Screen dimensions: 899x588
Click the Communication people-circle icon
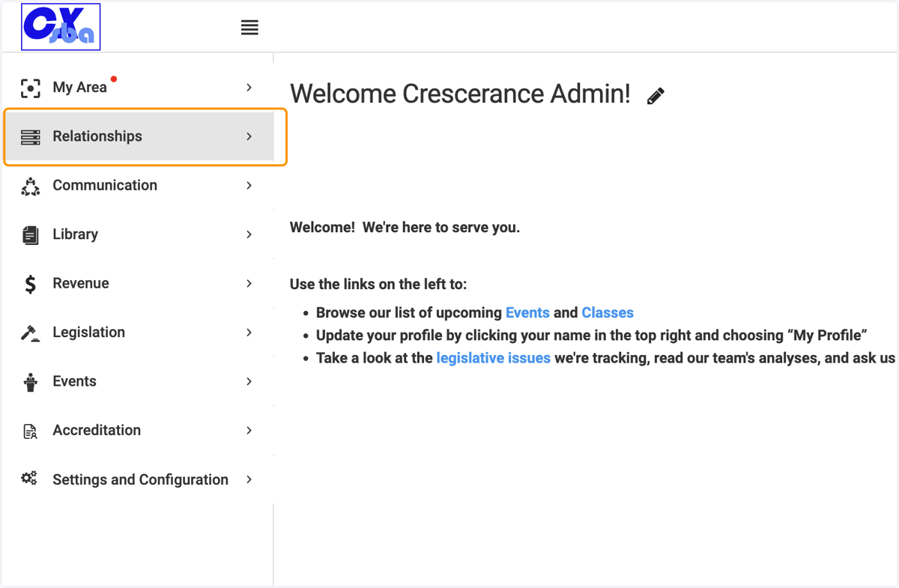point(30,186)
